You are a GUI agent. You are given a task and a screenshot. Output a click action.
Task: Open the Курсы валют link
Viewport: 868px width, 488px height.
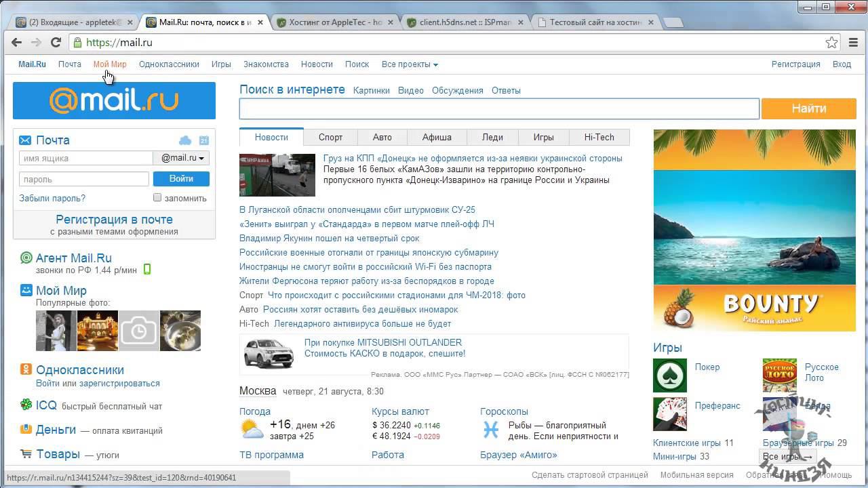pos(400,411)
